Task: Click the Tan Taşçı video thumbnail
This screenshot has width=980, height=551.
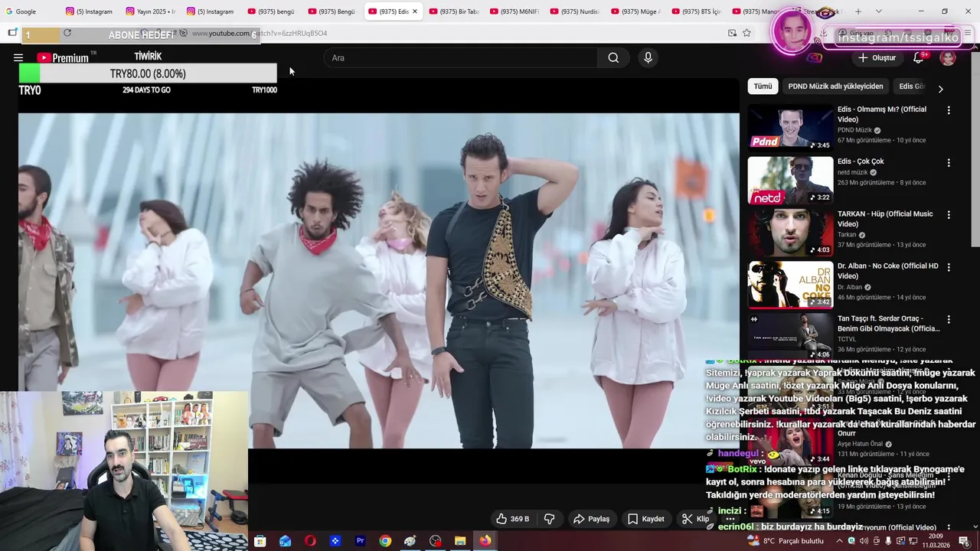Action: 790,336
